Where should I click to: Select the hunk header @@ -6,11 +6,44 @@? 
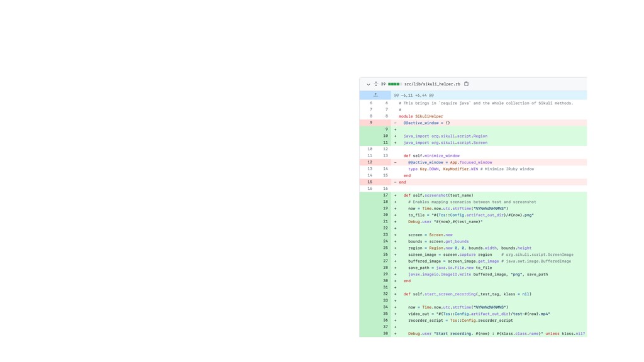tap(414, 96)
